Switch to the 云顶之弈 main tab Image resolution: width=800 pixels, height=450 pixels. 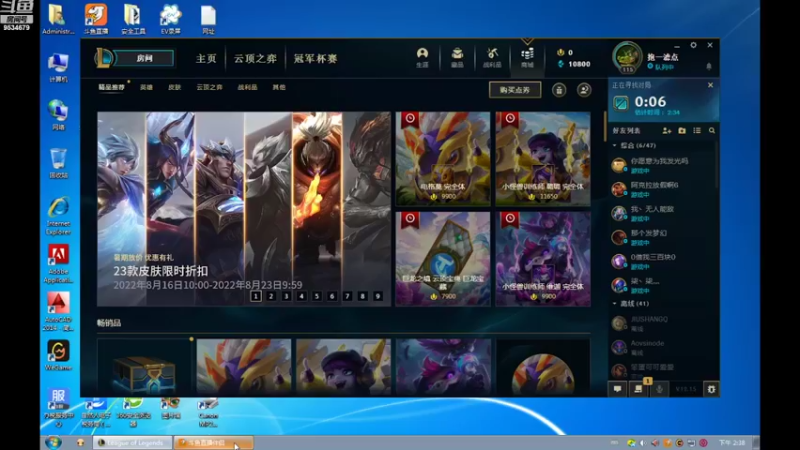[255, 59]
